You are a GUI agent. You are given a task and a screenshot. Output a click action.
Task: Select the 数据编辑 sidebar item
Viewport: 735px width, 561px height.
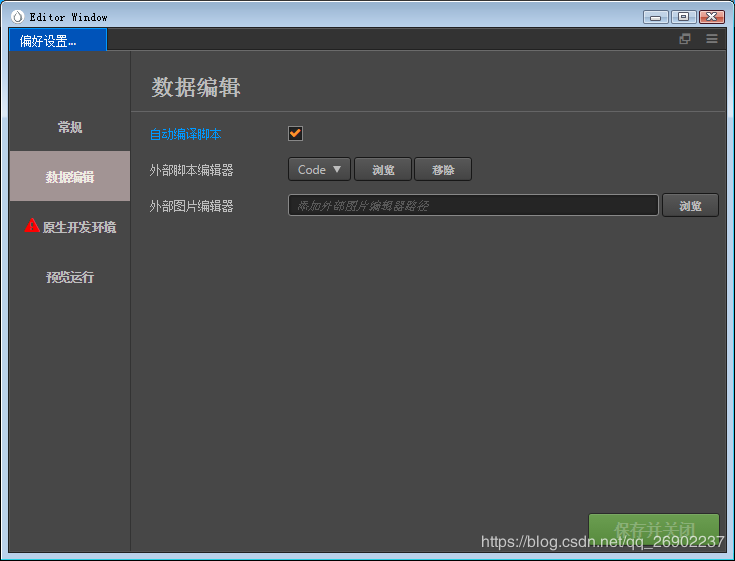click(x=70, y=176)
